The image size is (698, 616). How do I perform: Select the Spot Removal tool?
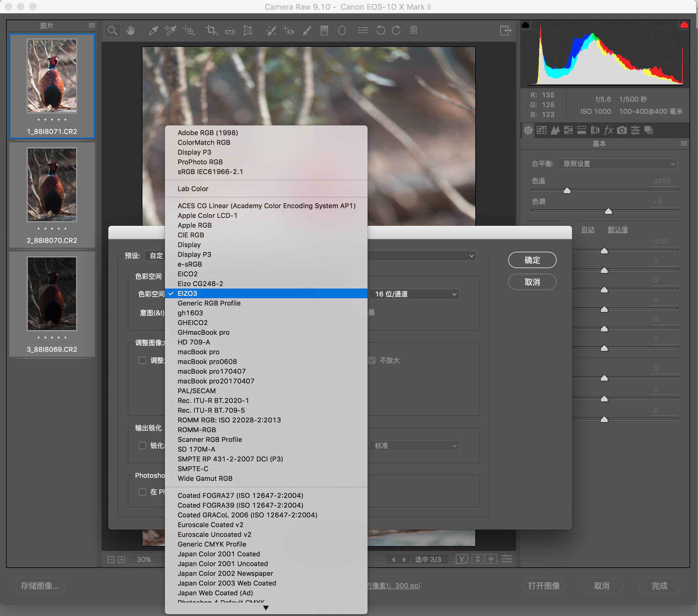click(x=271, y=31)
